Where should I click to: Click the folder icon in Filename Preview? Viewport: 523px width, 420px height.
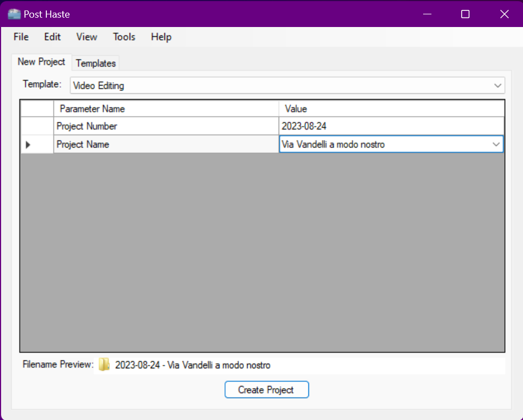point(104,365)
